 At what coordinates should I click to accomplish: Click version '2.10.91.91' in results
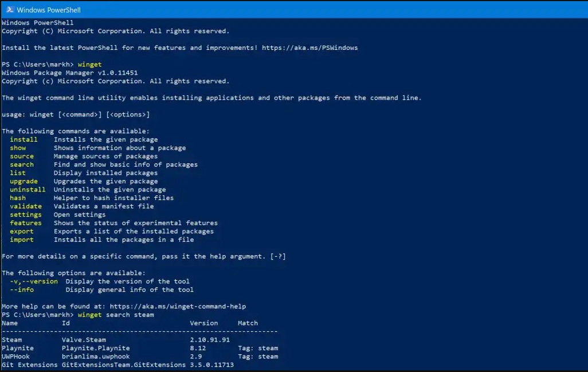[x=210, y=340]
